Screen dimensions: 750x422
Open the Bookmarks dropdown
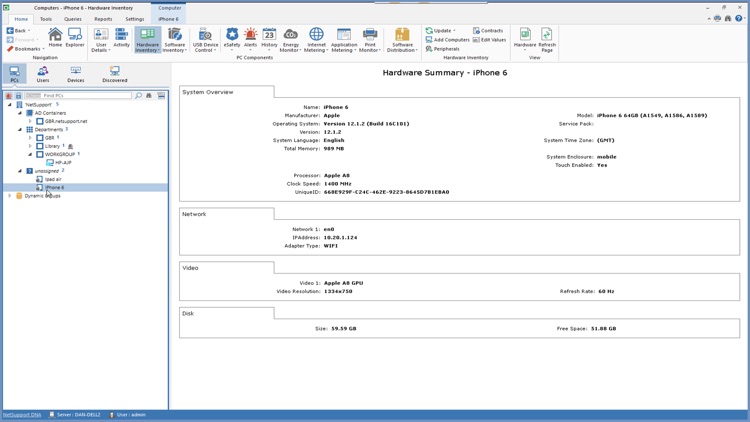point(25,49)
